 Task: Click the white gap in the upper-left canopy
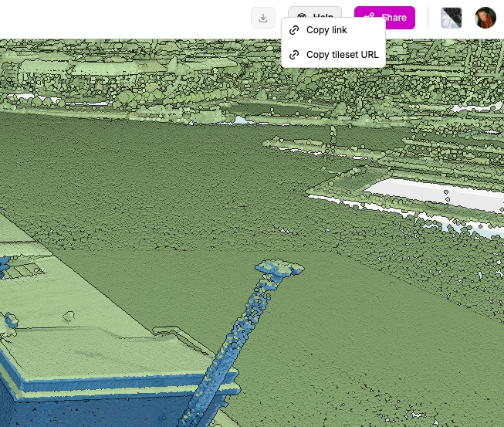tap(22, 99)
